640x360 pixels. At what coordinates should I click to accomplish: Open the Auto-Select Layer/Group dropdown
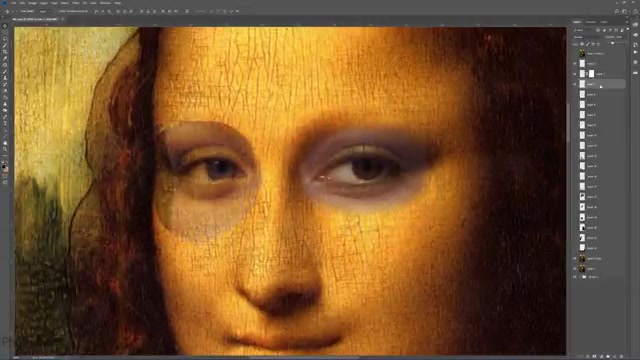point(44,11)
